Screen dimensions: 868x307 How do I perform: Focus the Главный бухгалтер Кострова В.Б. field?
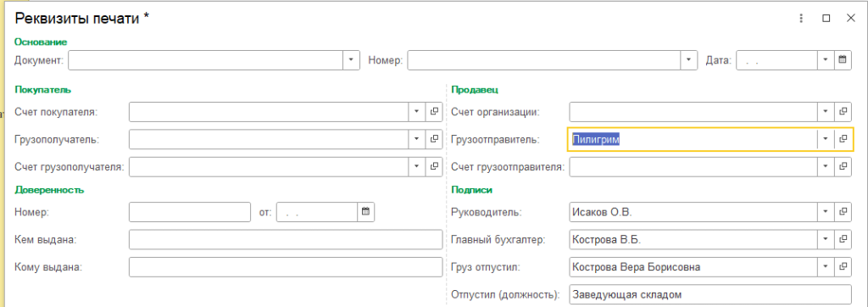coord(693,239)
